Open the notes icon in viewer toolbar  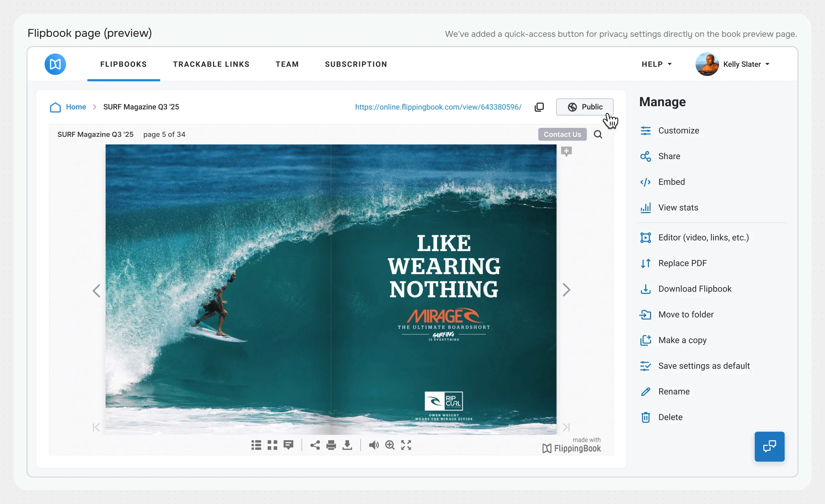pyautogui.click(x=288, y=445)
